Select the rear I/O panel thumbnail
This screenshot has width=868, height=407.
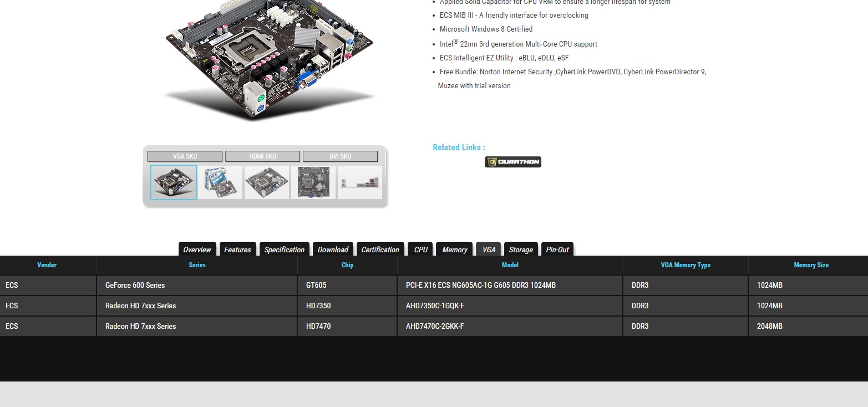tap(360, 182)
